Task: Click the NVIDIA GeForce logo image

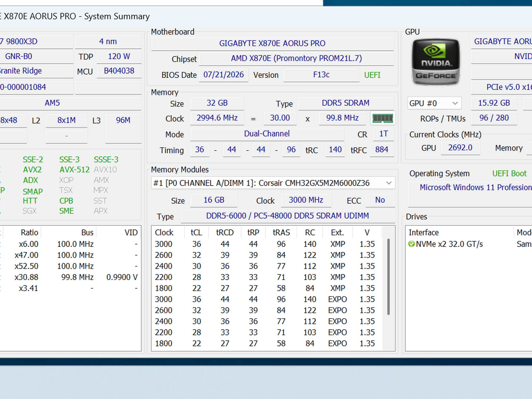Action: [436, 62]
